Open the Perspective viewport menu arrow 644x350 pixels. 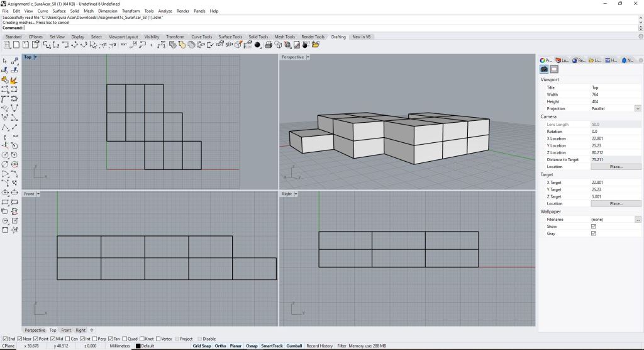[308, 57]
